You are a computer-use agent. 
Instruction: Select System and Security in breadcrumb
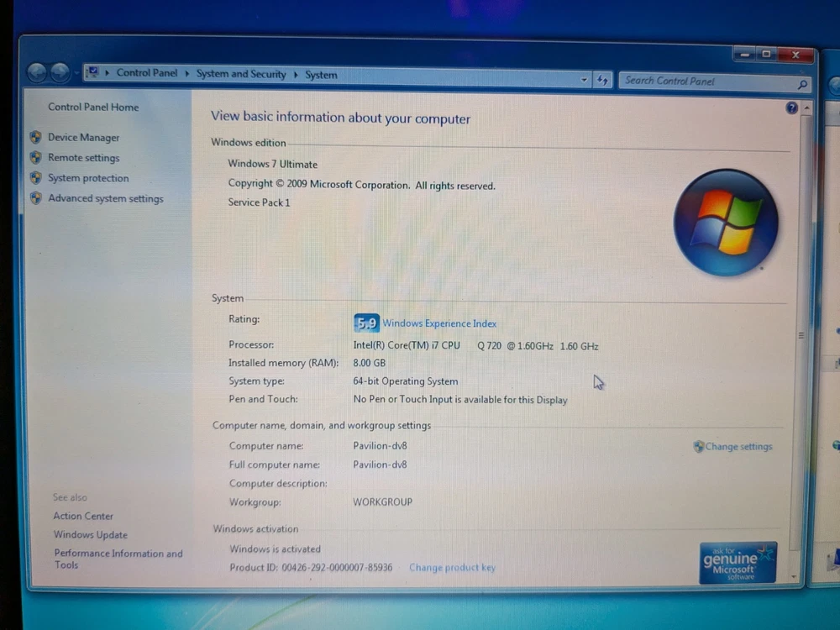click(241, 74)
